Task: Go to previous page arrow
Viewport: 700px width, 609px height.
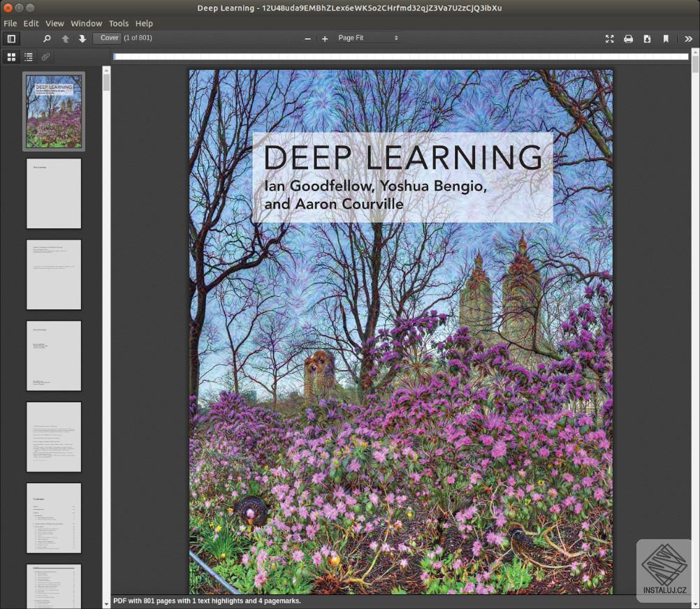Action: 66,38
